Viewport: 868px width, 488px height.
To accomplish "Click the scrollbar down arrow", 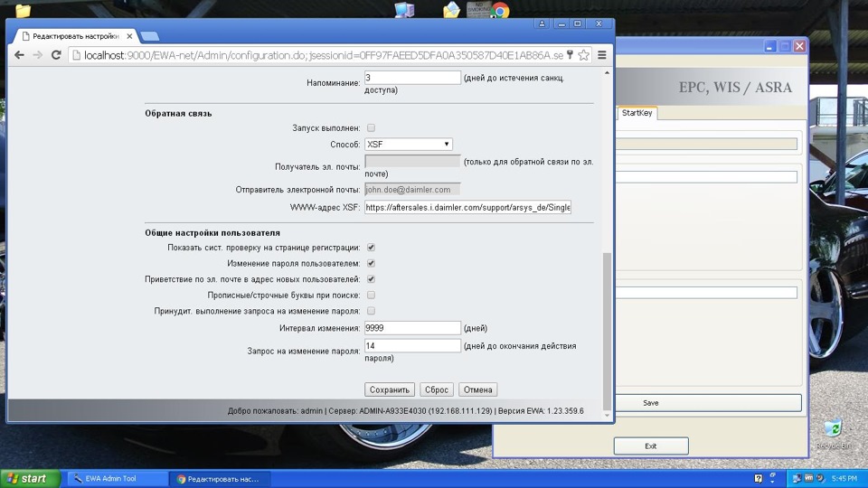I will (x=607, y=415).
